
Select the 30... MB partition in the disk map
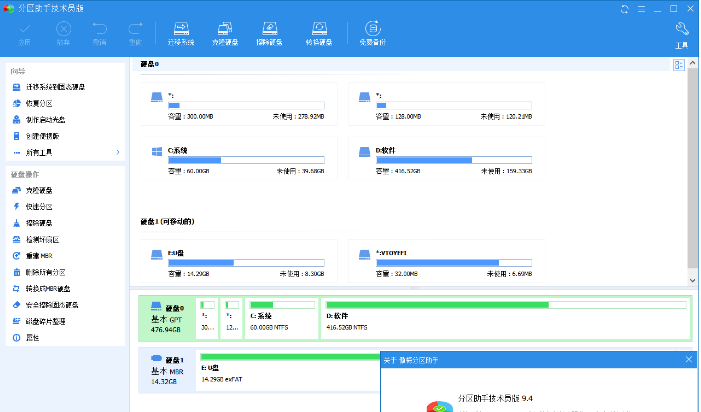[x=207, y=318]
